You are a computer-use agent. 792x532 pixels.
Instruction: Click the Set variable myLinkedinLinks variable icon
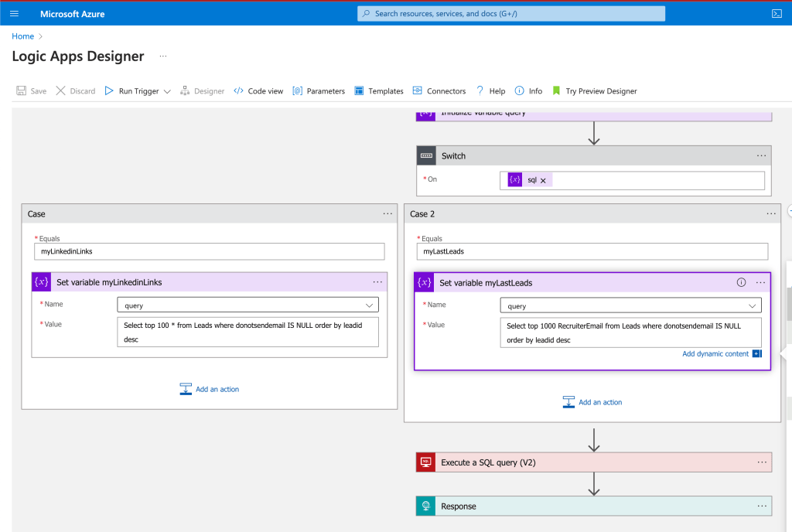click(x=42, y=282)
